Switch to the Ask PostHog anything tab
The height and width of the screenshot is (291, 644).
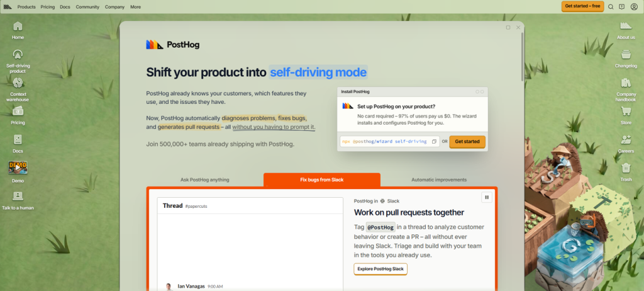point(205,180)
